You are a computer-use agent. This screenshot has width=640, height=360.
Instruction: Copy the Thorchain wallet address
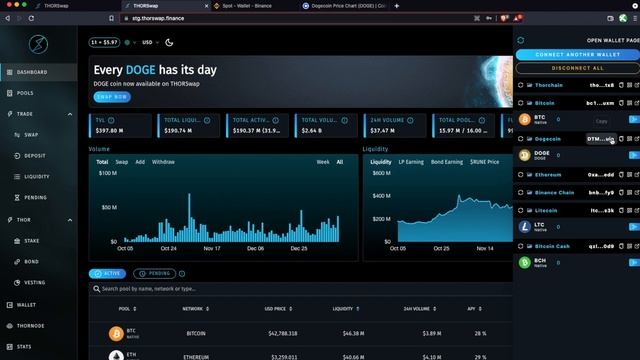click(621, 85)
